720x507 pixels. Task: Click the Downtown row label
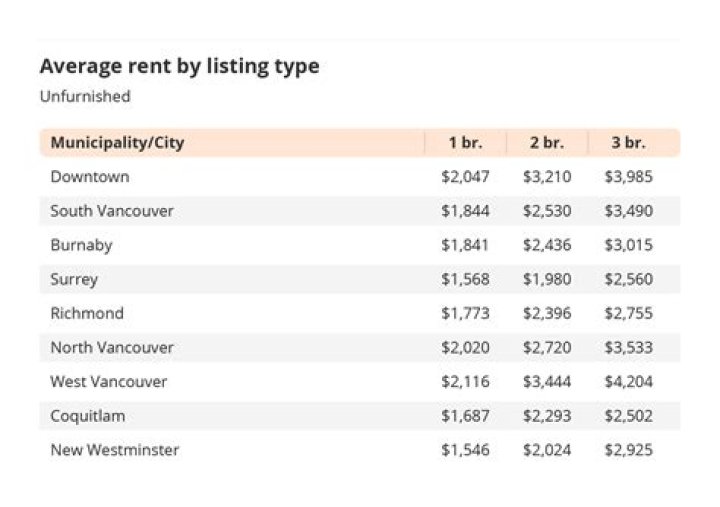tap(90, 177)
